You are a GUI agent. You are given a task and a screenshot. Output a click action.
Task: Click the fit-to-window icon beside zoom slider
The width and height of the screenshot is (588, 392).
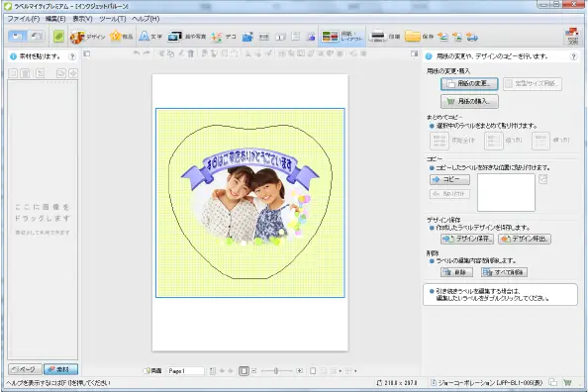coord(244,371)
